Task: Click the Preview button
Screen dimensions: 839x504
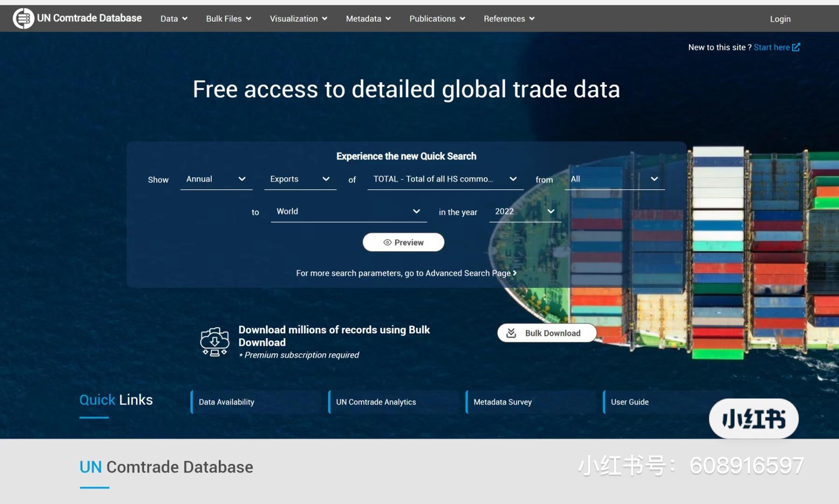Action: 403,242
